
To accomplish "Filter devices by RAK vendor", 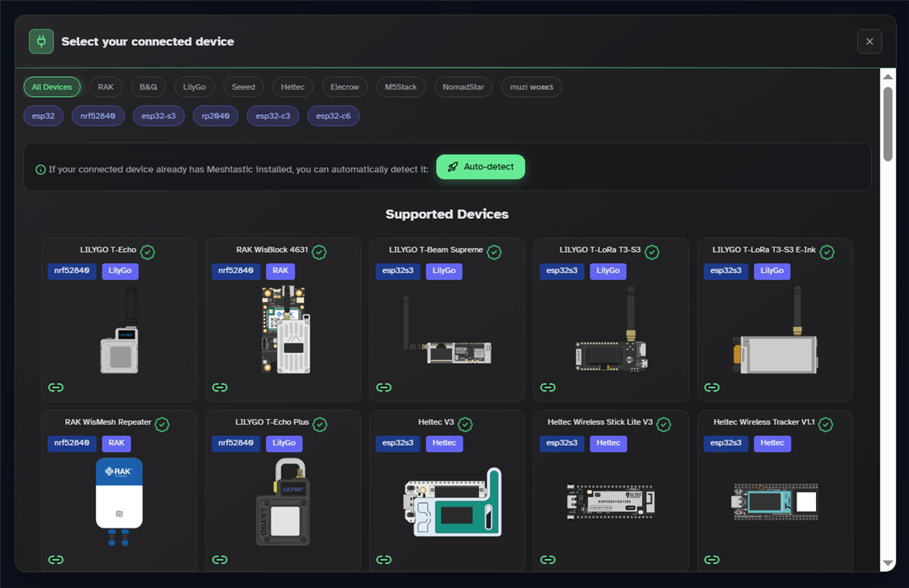I will tap(105, 87).
